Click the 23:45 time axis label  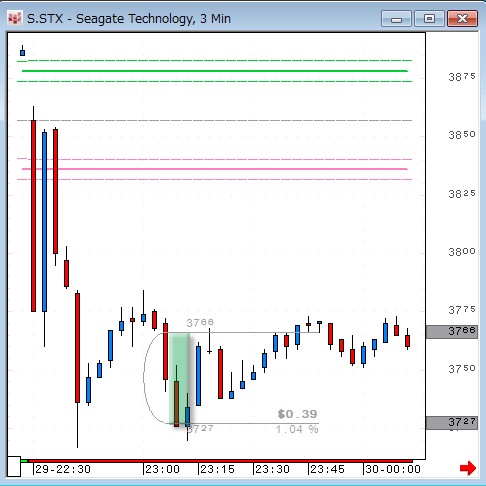(x=327, y=469)
